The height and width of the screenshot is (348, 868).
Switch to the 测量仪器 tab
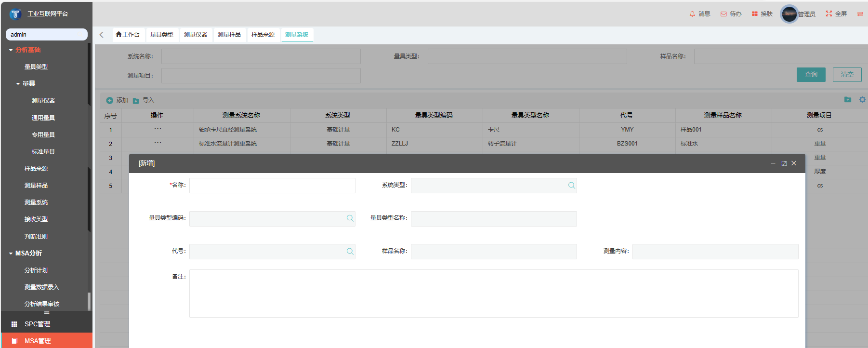coord(196,35)
